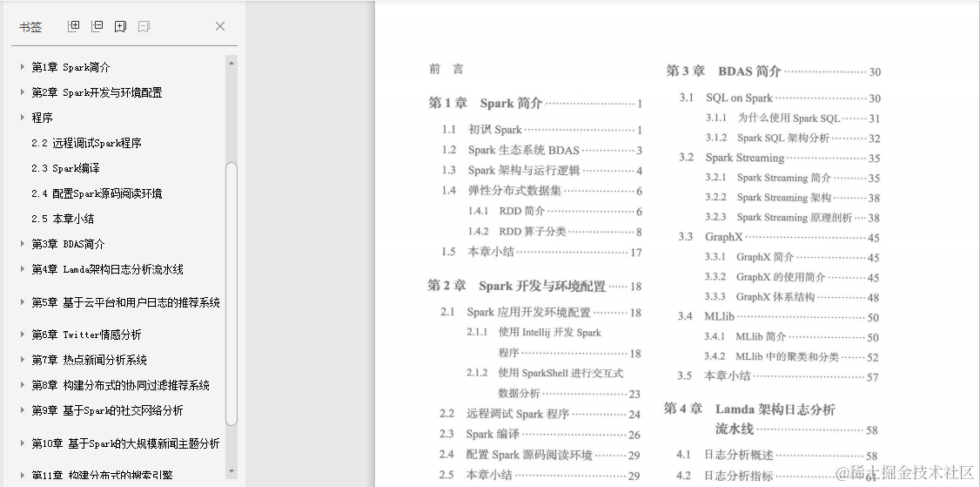Click 第4章 Lamda架构日志分析 heading in contents

tap(749, 409)
